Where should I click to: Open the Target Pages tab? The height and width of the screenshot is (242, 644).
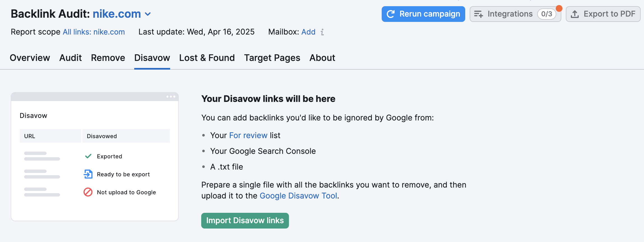(272, 58)
